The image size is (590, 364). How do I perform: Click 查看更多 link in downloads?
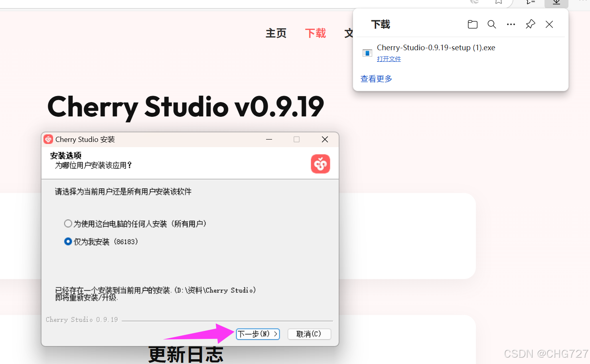pos(376,79)
